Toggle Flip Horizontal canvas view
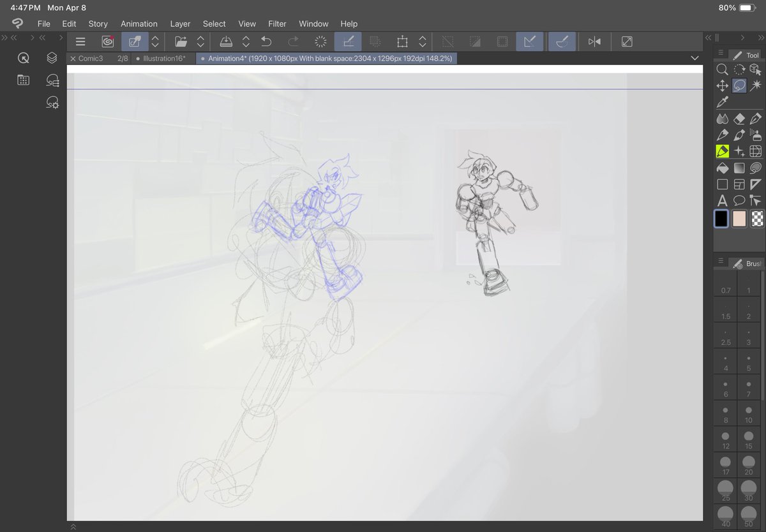766x532 pixels. coord(594,42)
